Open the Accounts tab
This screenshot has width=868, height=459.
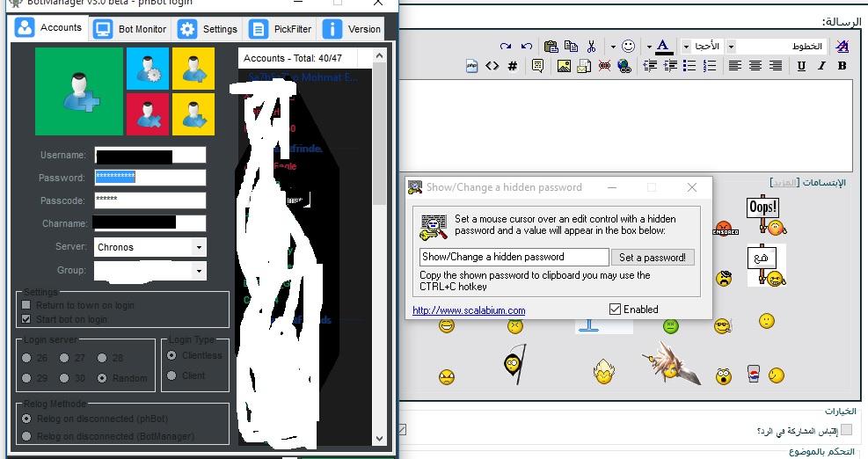[x=48, y=27]
